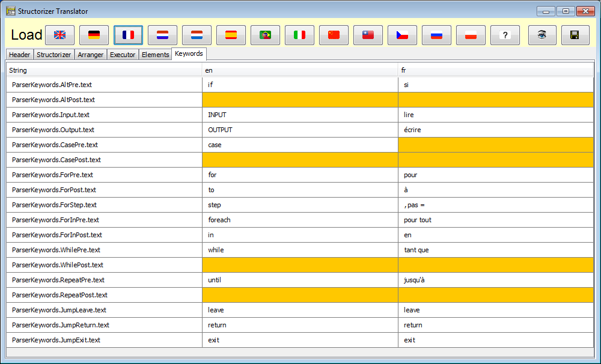The width and height of the screenshot is (601, 364).
Task: Load Portuguese via the Brazil flag button
Action: pos(265,35)
